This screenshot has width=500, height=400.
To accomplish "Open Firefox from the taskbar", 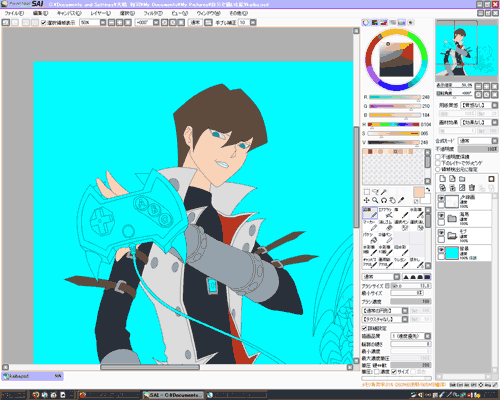I will tap(36, 395).
